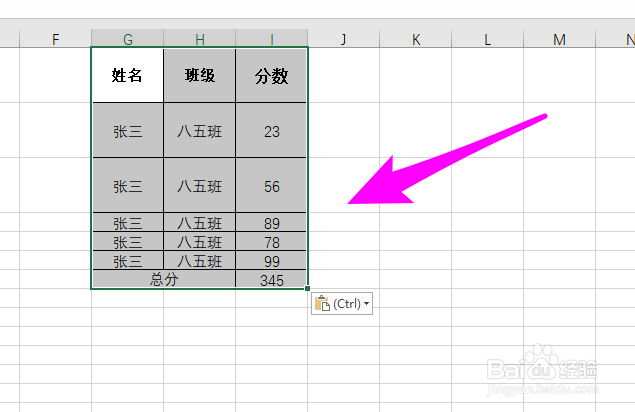Image resolution: width=635 pixels, height=412 pixels.
Task: Select 八五班 cell in the 23 row
Action: (200, 130)
